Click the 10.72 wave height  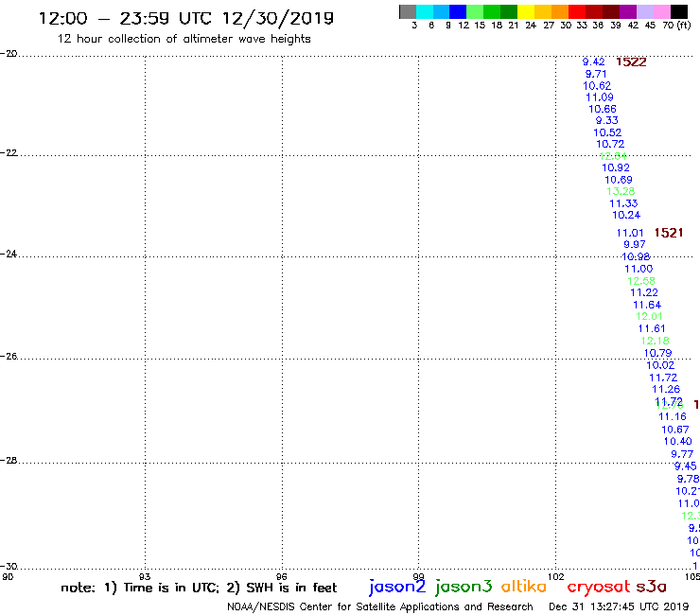[x=610, y=144]
